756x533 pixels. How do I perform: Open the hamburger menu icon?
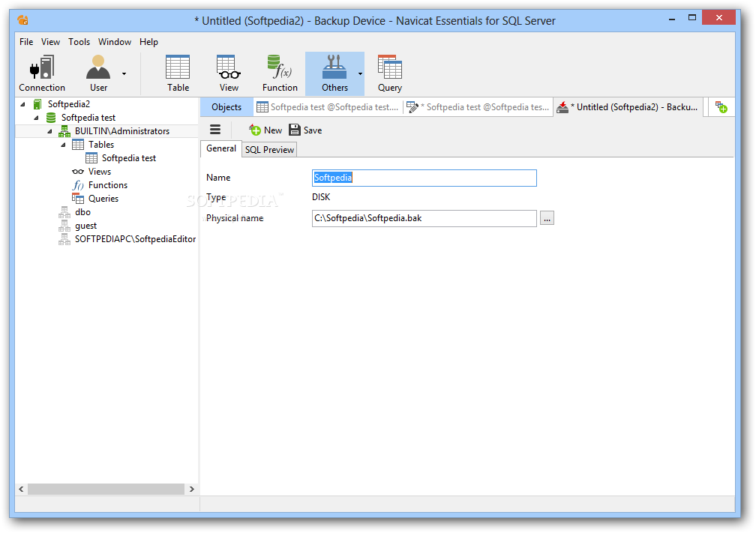[215, 130]
